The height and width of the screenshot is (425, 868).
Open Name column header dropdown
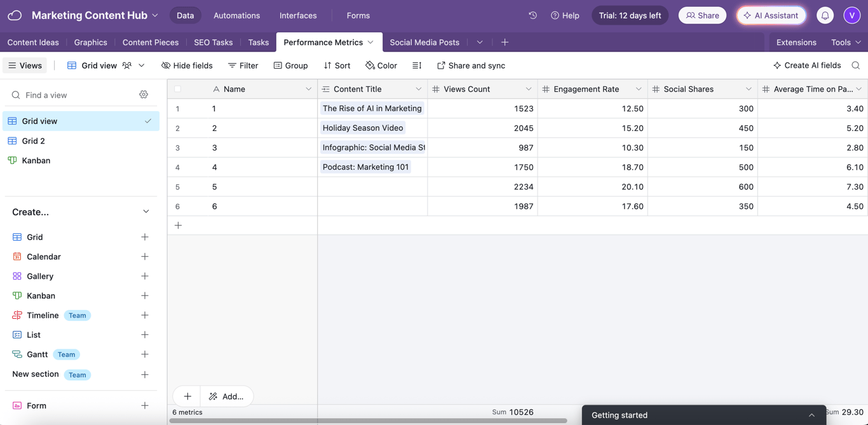click(308, 89)
